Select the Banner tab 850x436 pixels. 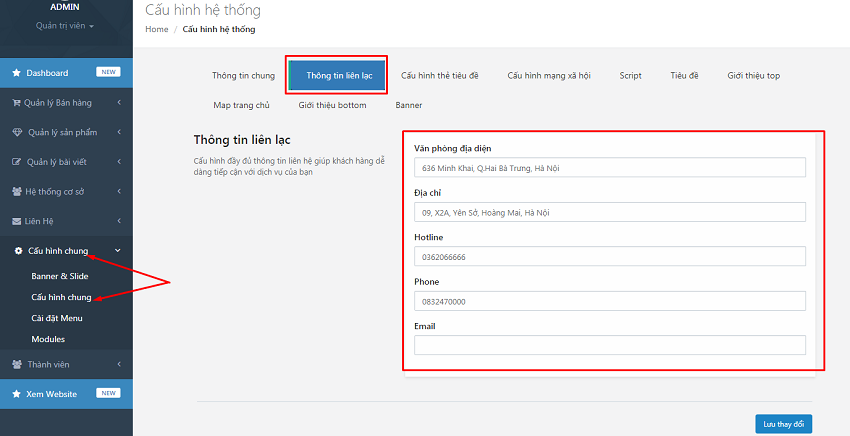coord(408,105)
